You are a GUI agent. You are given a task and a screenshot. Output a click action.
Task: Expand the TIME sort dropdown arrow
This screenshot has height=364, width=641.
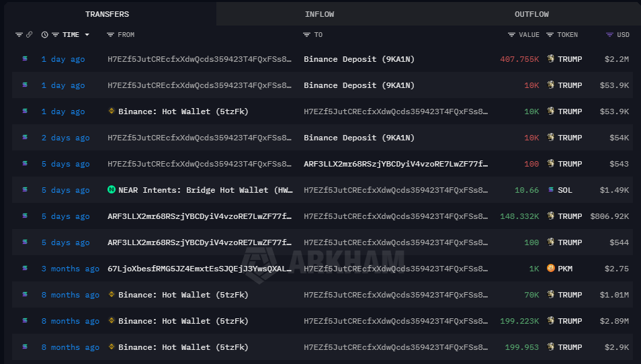[x=87, y=35]
